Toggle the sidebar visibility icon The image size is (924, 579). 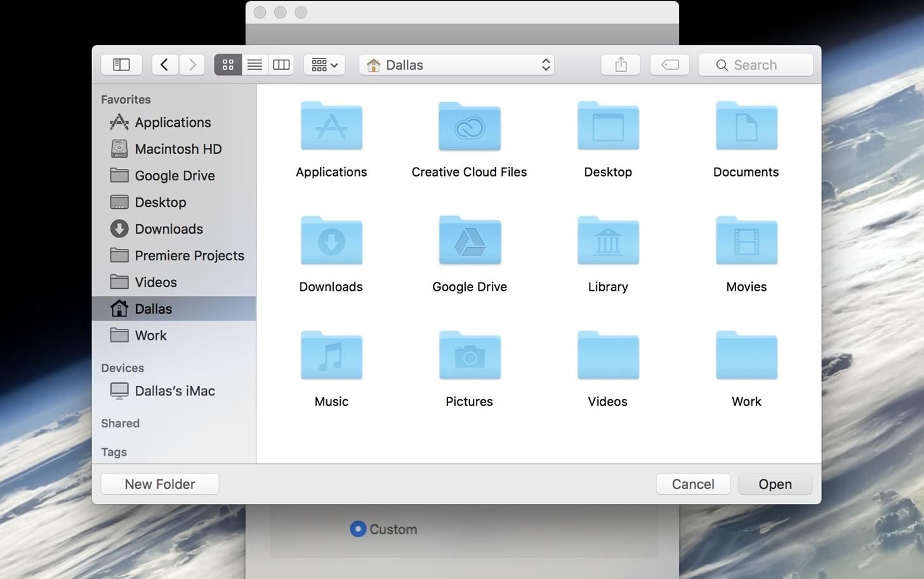coord(121,64)
